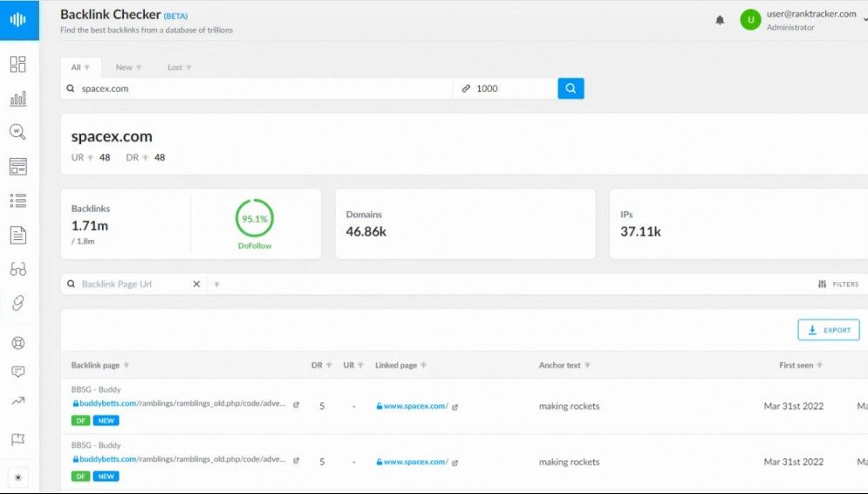
Task: Open dropdown arrow beside Backlink Page Url
Action: click(217, 285)
